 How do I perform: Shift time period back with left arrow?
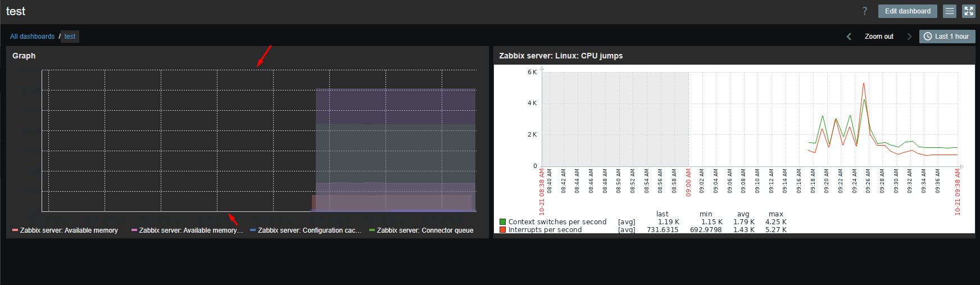point(849,37)
